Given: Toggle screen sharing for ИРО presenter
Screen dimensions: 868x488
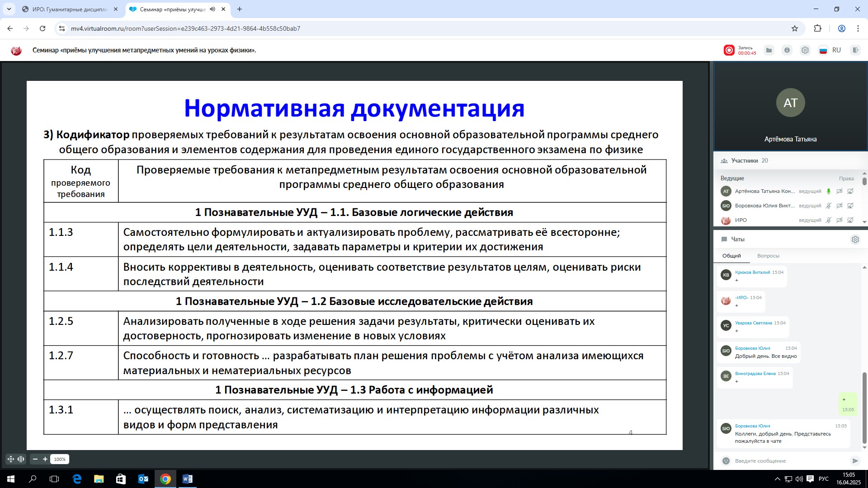Looking at the screenshot, I should coord(850,220).
